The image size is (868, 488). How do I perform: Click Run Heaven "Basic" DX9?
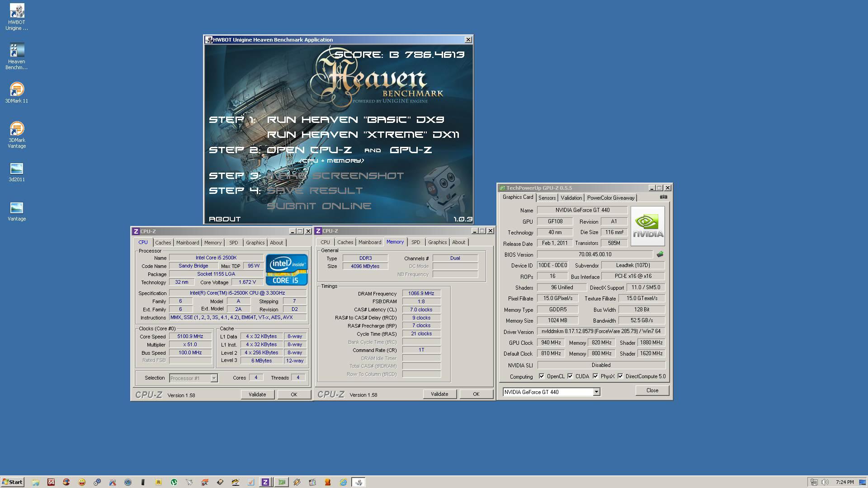click(x=355, y=120)
